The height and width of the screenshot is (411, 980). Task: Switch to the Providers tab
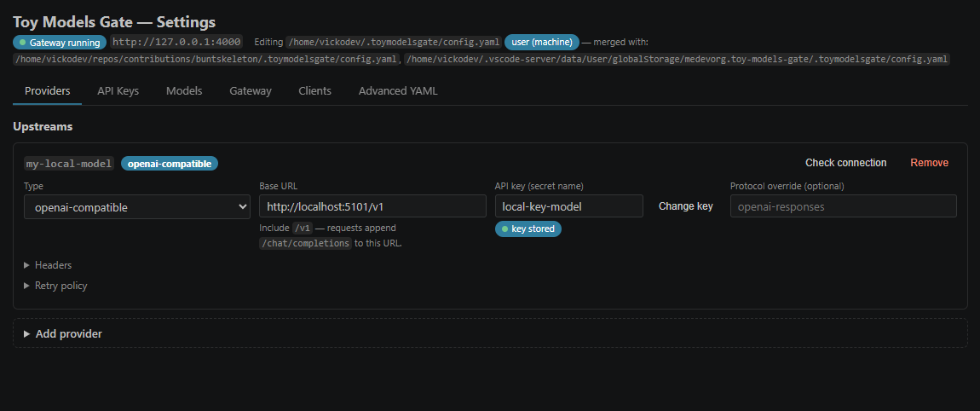coord(48,90)
